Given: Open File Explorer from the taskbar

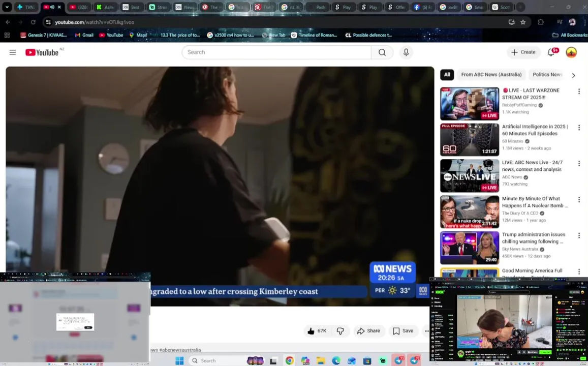Looking at the screenshot, I should click(x=321, y=361).
